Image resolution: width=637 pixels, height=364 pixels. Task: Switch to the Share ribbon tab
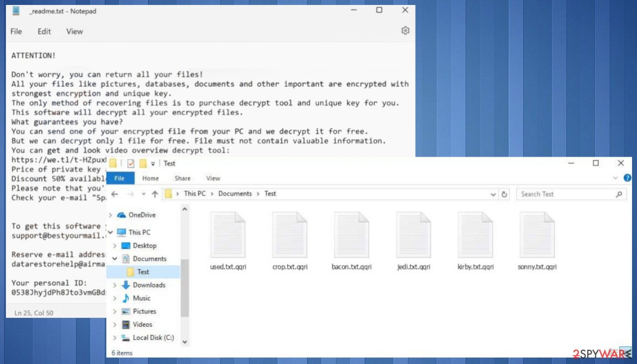point(182,178)
